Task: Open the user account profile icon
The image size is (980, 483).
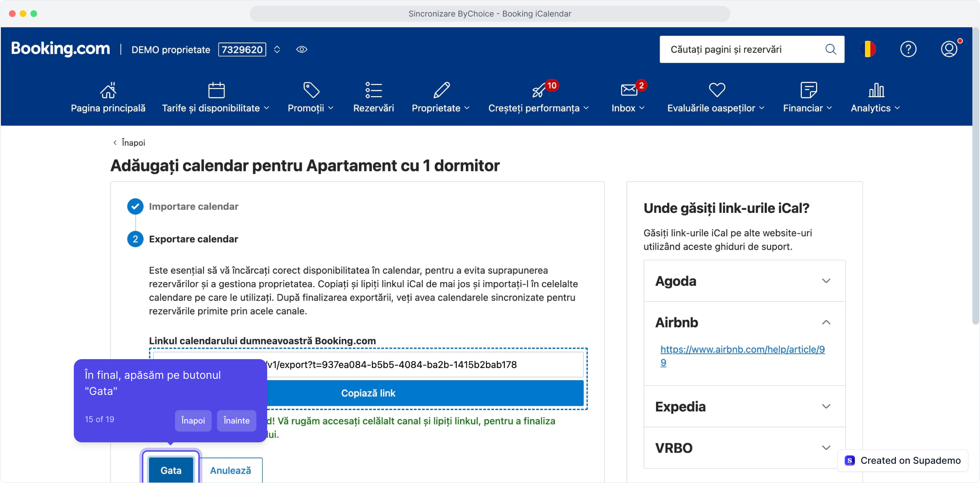Action: point(949,49)
